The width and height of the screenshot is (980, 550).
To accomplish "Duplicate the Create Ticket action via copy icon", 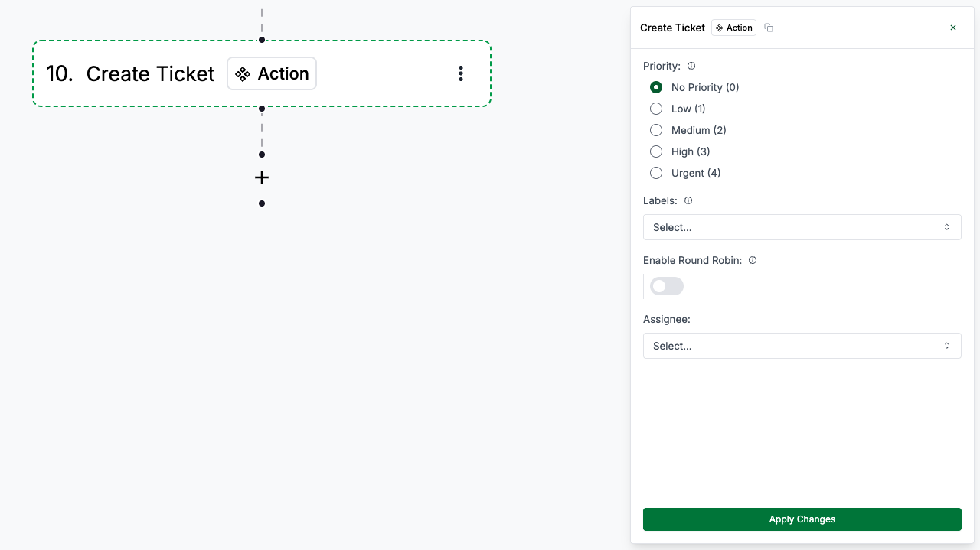I will 769,28.
